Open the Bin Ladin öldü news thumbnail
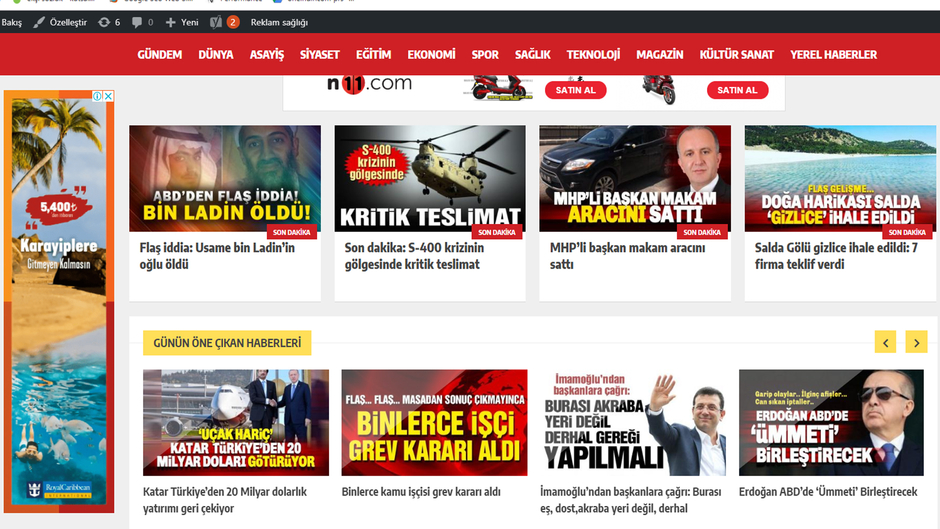This screenshot has height=529, width=940. (x=225, y=179)
